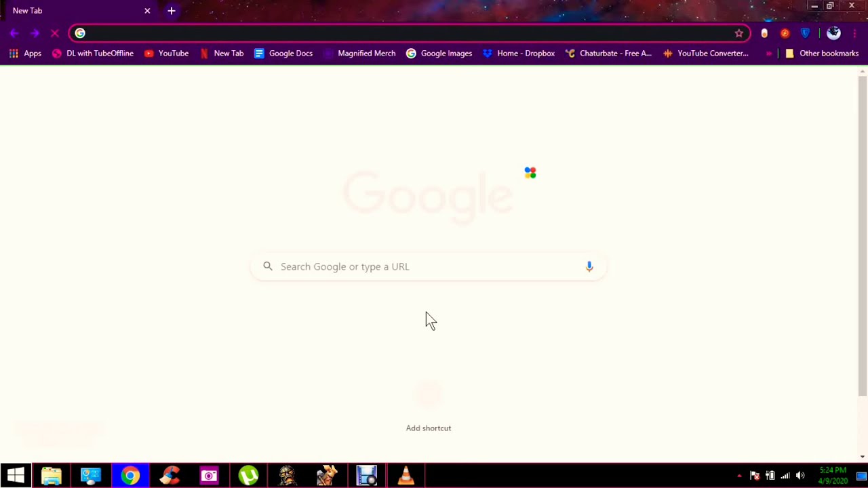This screenshot has width=868, height=488.
Task: Click the forward navigation arrow
Action: [x=35, y=33]
